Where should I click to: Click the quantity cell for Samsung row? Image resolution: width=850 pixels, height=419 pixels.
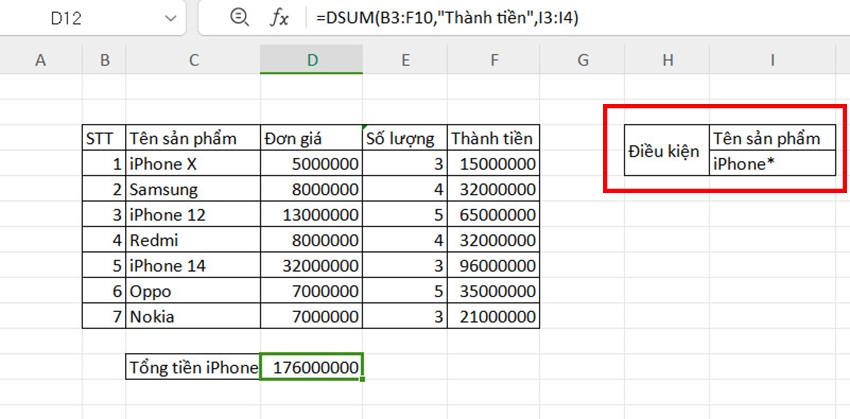(x=405, y=189)
